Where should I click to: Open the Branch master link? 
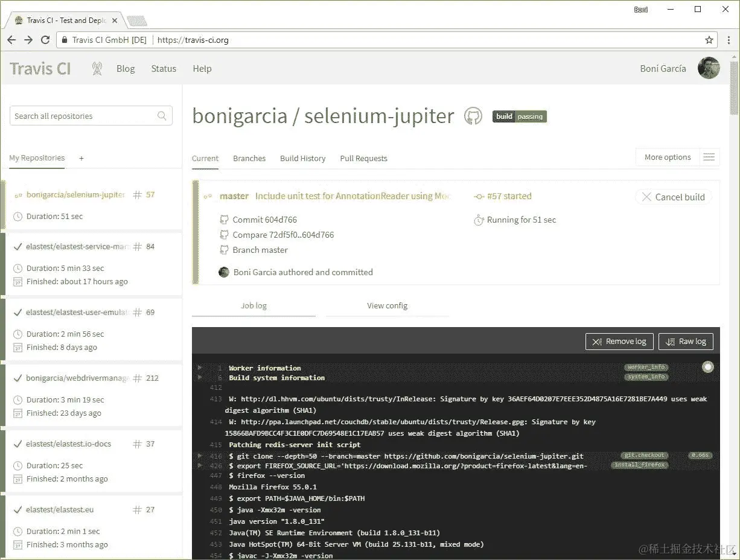coord(260,250)
